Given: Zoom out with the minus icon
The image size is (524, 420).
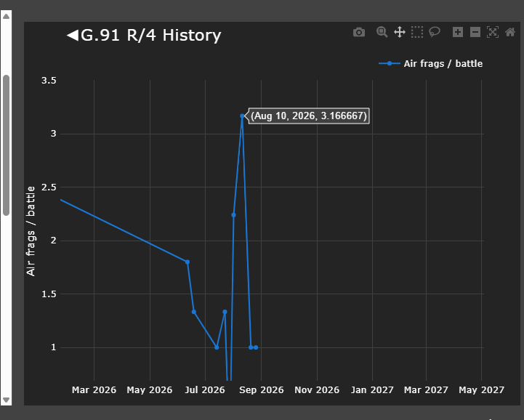Looking at the screenshot, I should tap(475, 33).
